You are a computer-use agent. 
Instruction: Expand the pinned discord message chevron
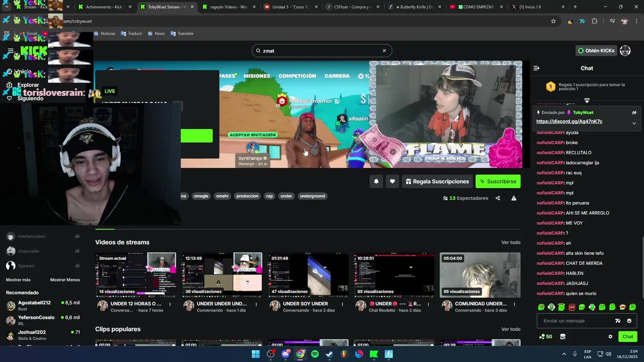[634, 123]
